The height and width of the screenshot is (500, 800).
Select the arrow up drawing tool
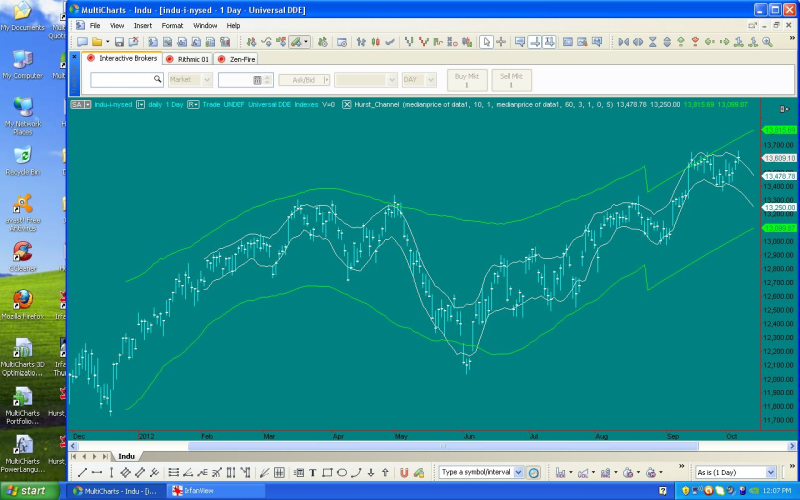[x=385, y=472]
